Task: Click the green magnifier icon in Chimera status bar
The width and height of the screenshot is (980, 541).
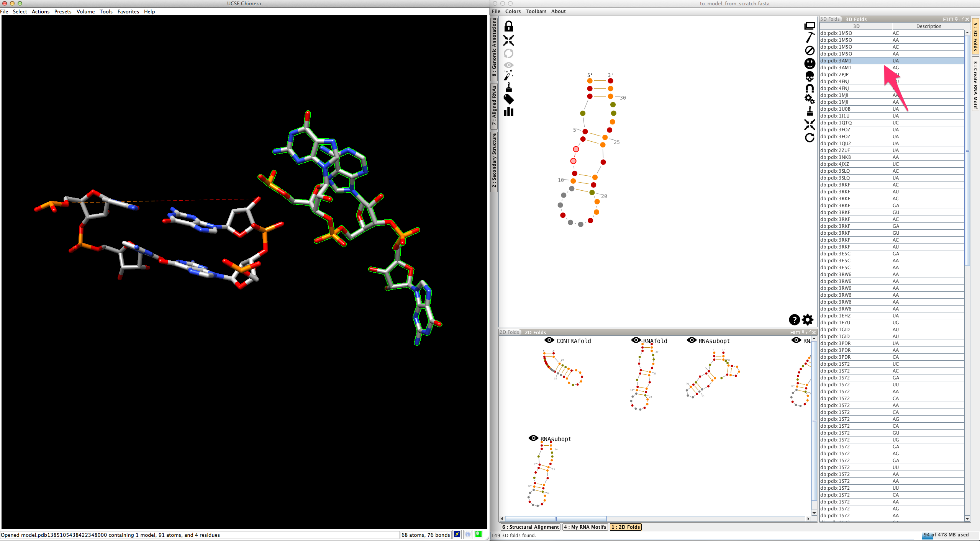Action: click(x=479, y=534)
